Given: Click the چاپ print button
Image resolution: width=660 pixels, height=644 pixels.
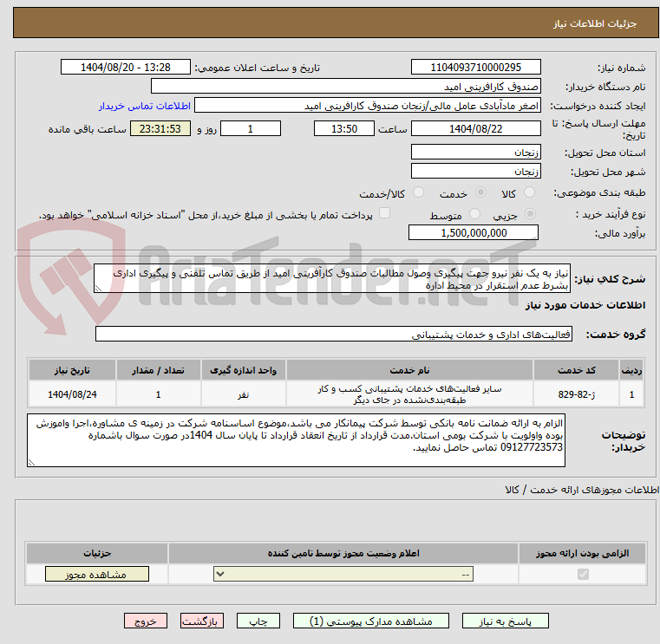Looking at the screenshot, I should coord(258,621).
